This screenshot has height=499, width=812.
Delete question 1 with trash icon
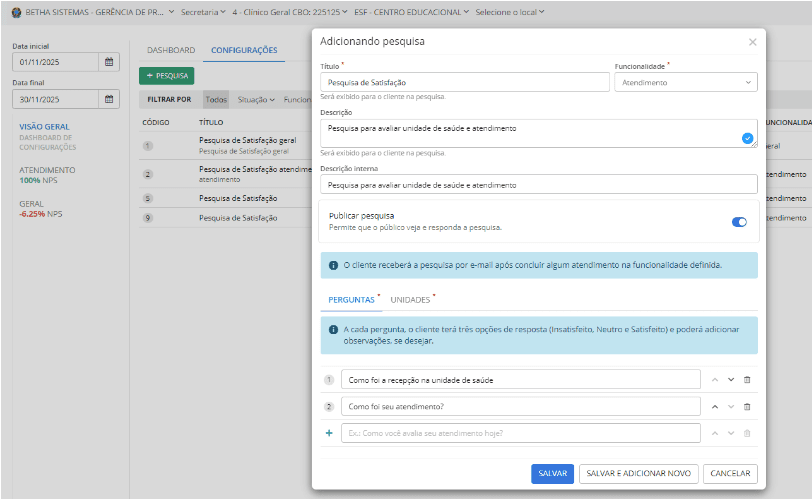tap(747, 380)
